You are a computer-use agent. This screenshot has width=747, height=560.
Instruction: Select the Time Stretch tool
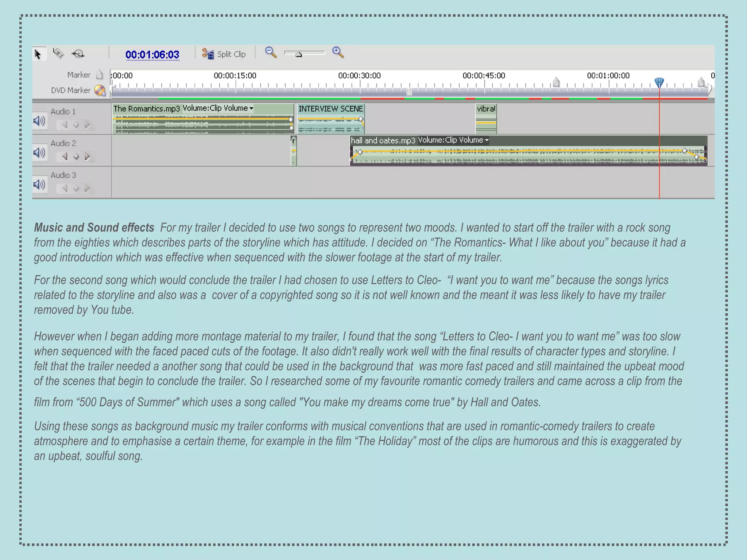click(58, 53)
